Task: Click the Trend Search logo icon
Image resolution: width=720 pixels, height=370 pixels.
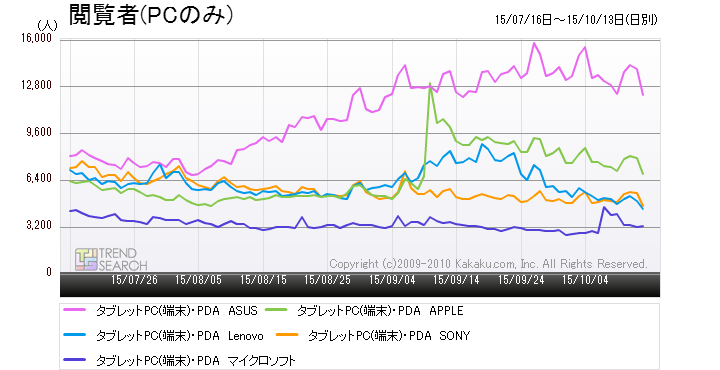Action: point(86,259)
